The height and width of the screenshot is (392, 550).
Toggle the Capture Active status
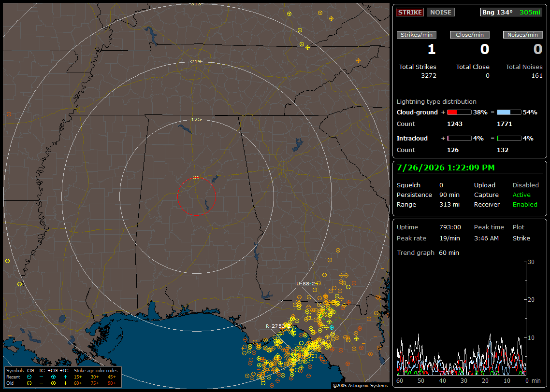click(521, 195)
